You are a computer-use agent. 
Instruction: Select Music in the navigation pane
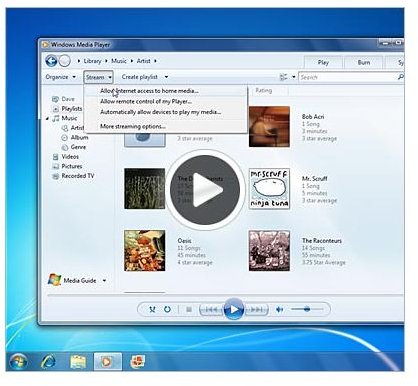pos(65,118)
